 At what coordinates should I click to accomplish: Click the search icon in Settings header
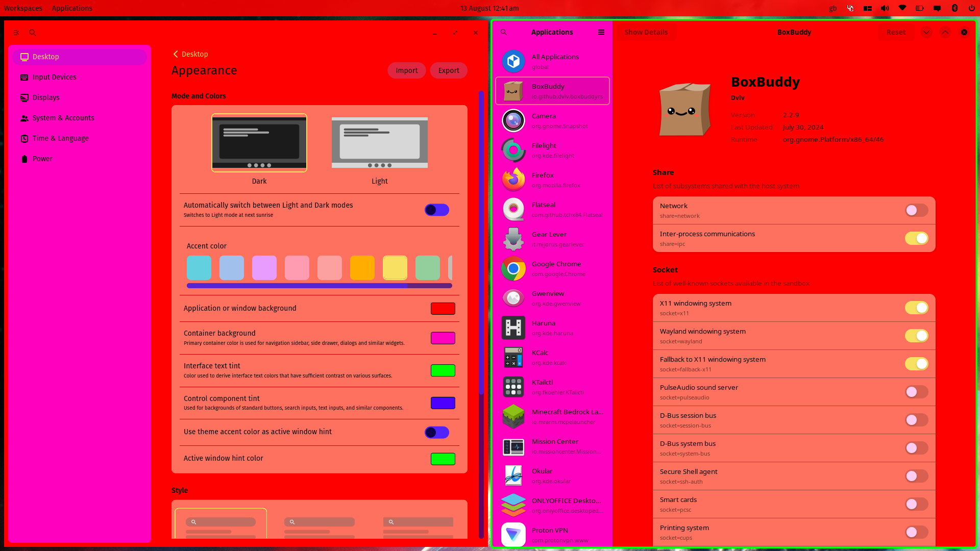click(33, 33)
